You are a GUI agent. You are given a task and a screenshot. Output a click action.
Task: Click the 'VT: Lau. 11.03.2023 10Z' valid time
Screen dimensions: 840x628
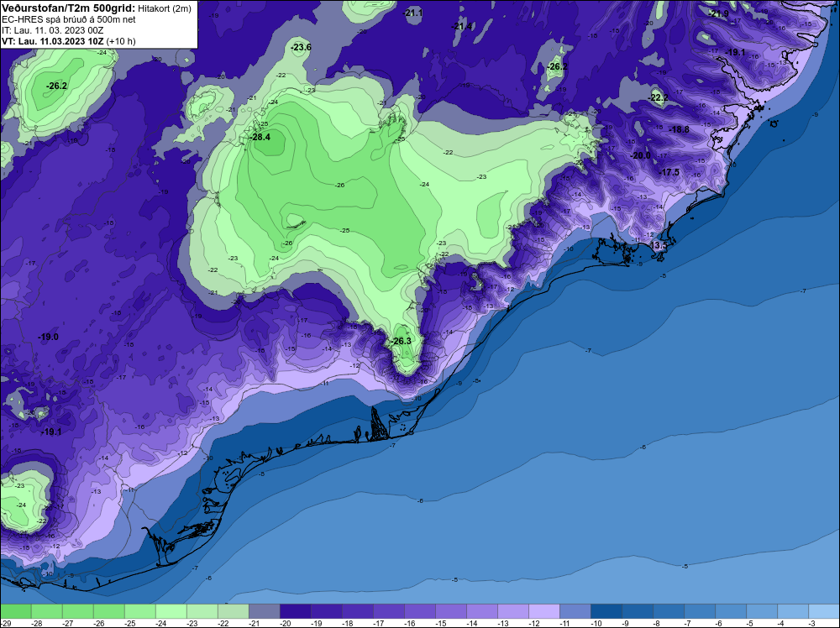(x=53, y=41)
